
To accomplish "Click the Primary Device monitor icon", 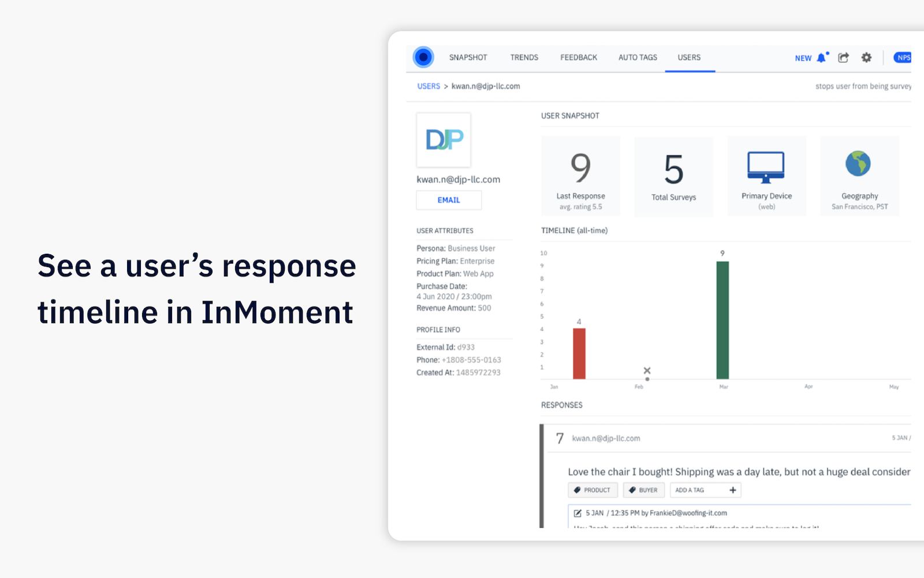I will click(766, 166).
